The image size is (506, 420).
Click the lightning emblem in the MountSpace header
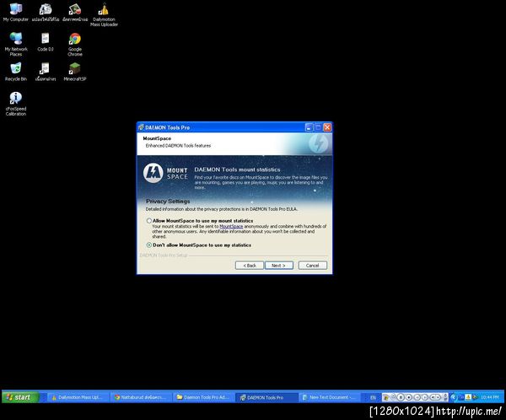tap(318, 143)
